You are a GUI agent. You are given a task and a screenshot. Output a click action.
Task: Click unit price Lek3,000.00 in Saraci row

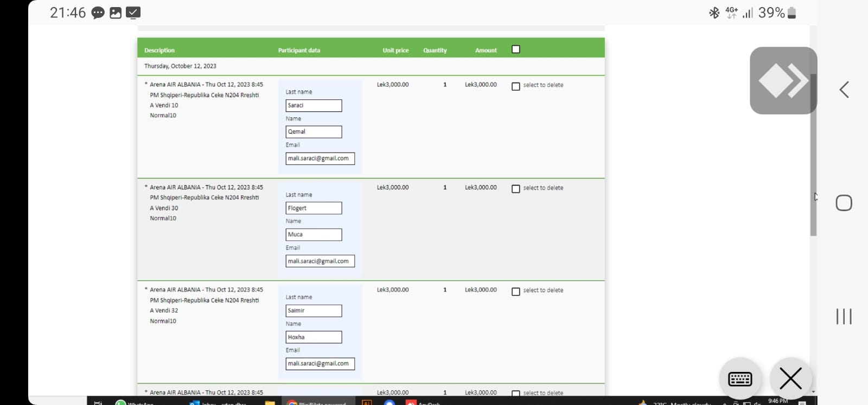click(x=393, y=85)
